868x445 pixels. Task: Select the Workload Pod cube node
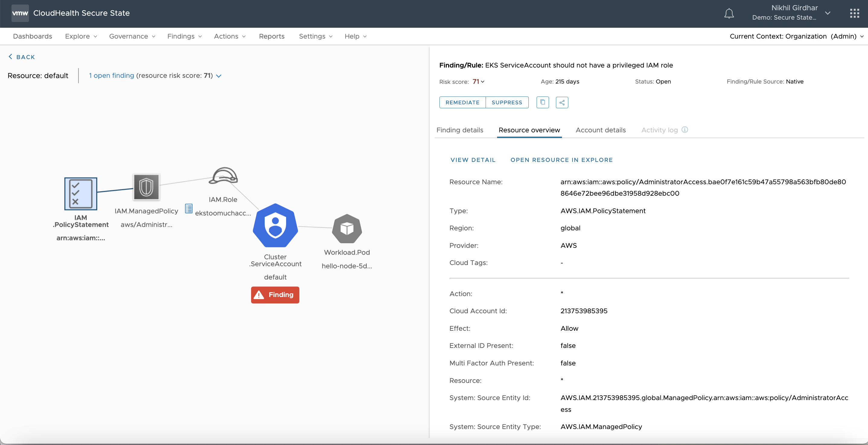coord(347,229)
